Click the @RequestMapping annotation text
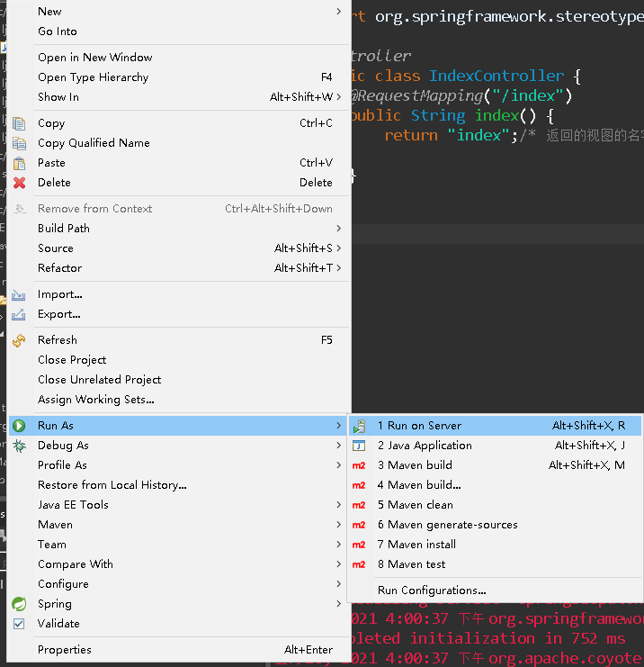 point(417,96)
